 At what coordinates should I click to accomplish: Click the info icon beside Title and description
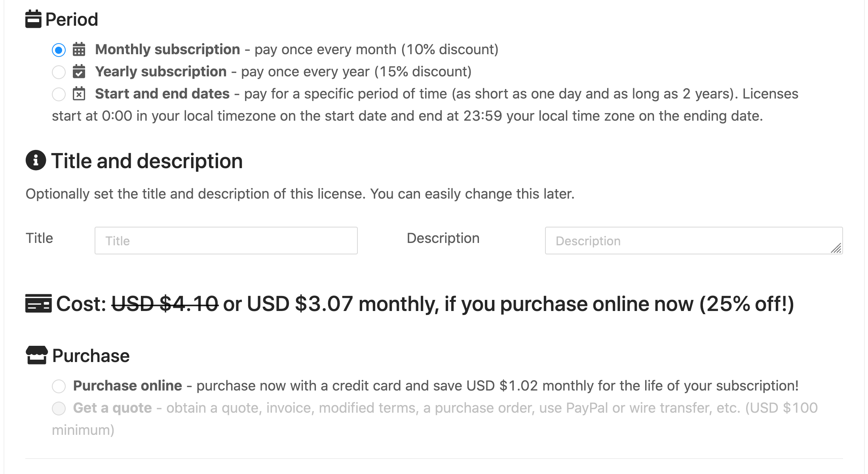click(36, 160)
